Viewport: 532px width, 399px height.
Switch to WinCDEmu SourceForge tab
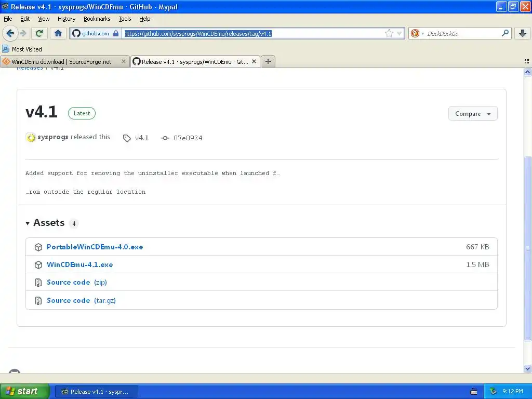point(61,61)
